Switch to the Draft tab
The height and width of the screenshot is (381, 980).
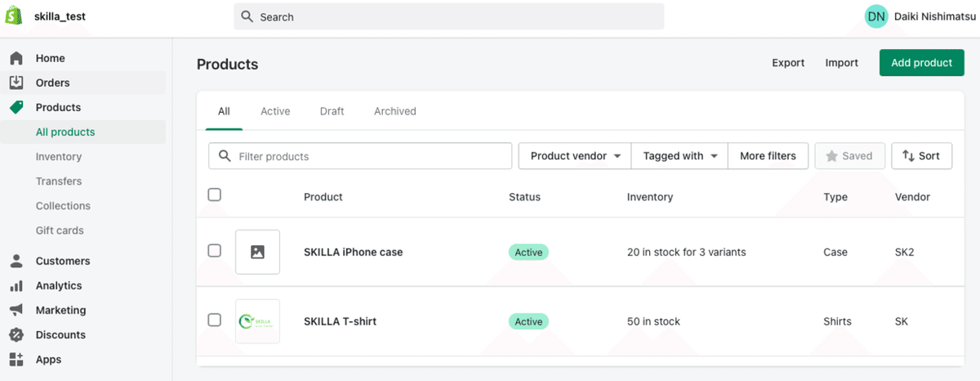pos(332,111)
